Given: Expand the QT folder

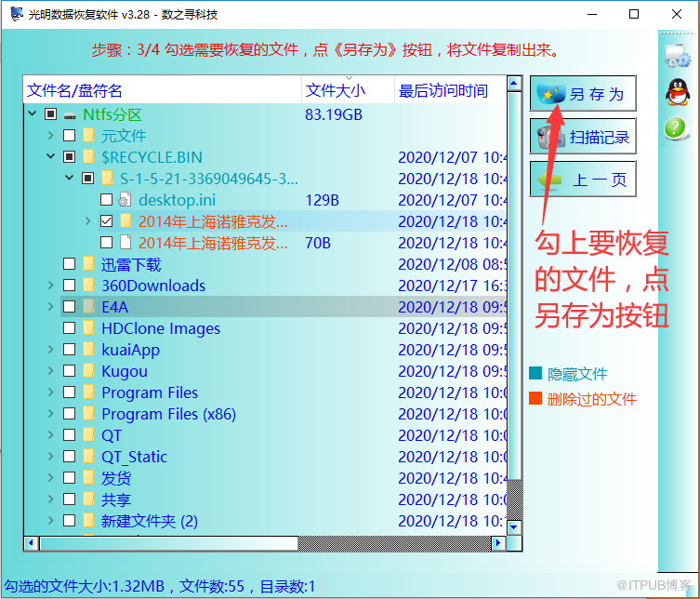Looking at the screenshot, I should pyautogui.click(x=50, y=435).
